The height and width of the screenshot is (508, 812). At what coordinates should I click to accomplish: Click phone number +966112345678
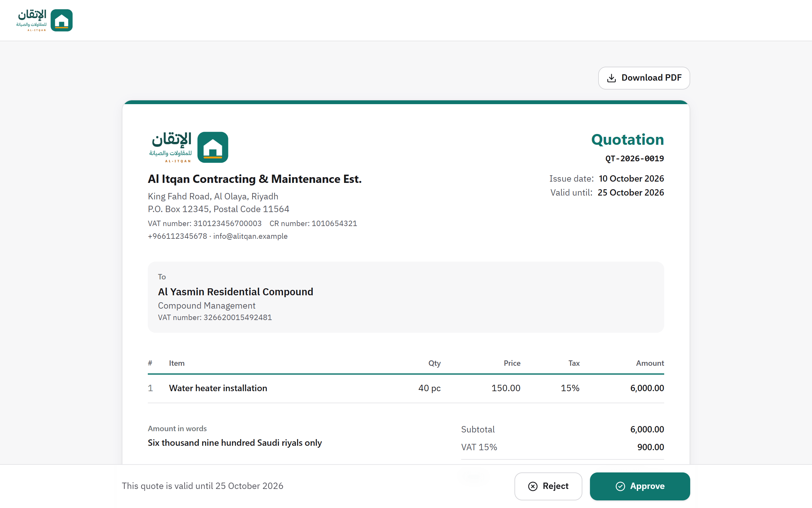click(178, 236)
